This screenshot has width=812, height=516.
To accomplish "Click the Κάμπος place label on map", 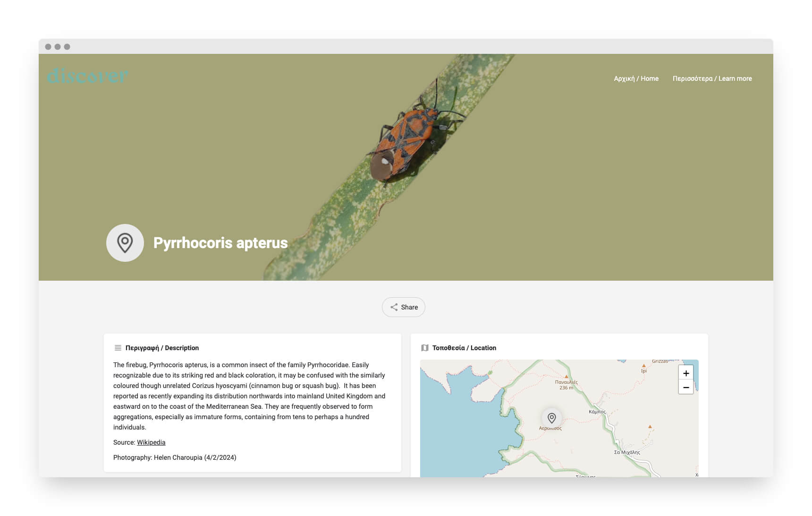I will click(x=597, y=412).
